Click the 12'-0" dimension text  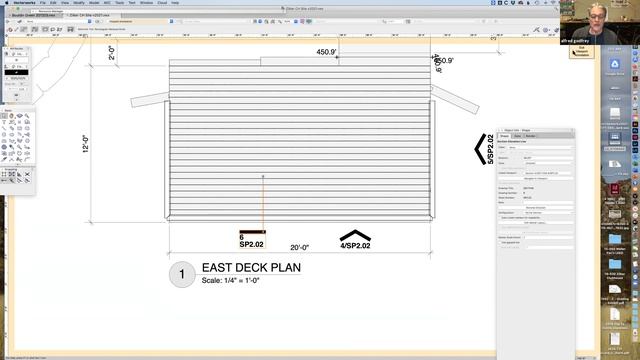pyautogui.click(x=86, y=144)
